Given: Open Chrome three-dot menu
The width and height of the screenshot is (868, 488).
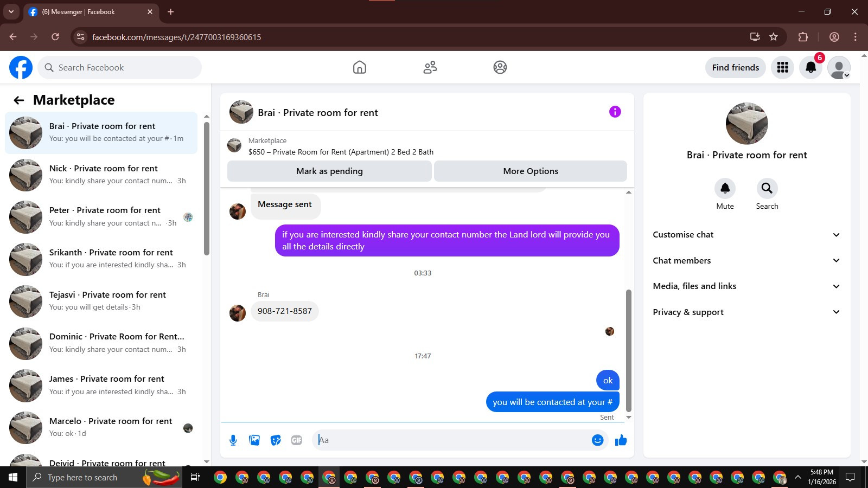Looking at the screenshot, I should [856, 37].
